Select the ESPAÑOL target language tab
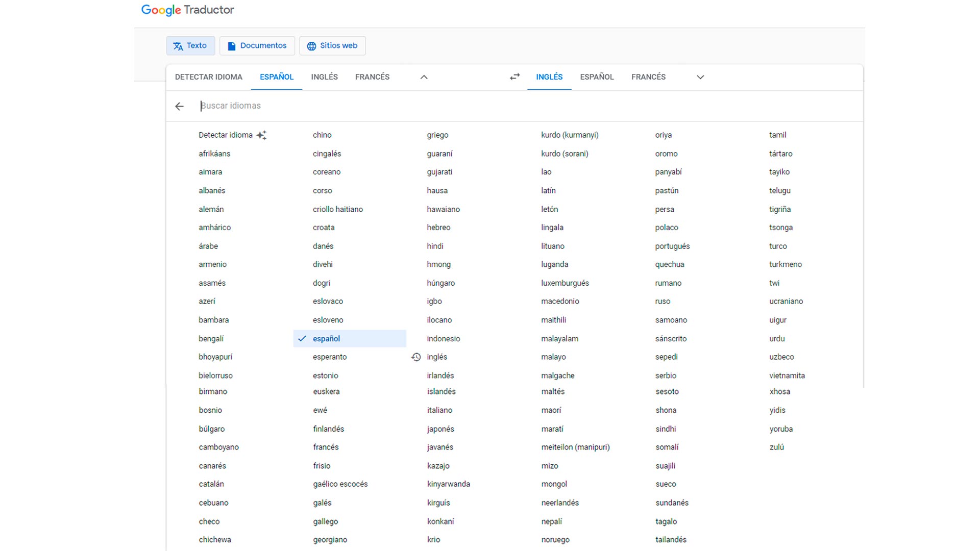980x551 pixels. 597,77
